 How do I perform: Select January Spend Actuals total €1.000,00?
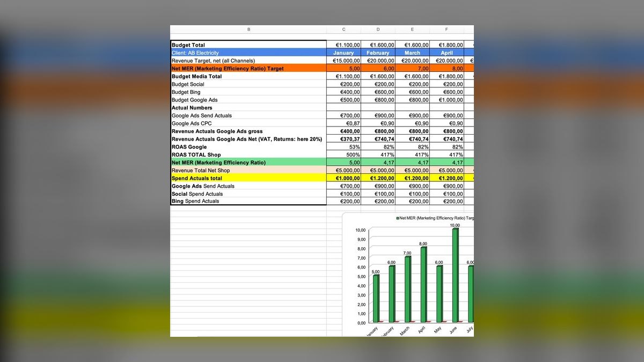click(343, 178)
